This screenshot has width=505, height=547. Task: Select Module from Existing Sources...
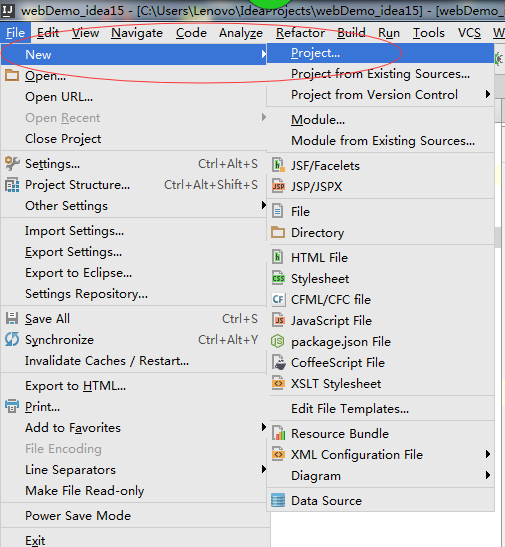[380, 141]
